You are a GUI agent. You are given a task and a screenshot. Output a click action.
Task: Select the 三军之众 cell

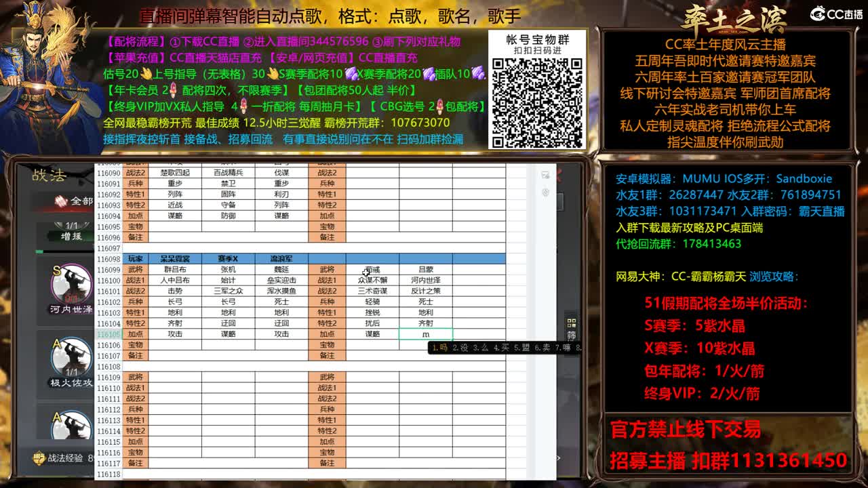pos(228,291)
